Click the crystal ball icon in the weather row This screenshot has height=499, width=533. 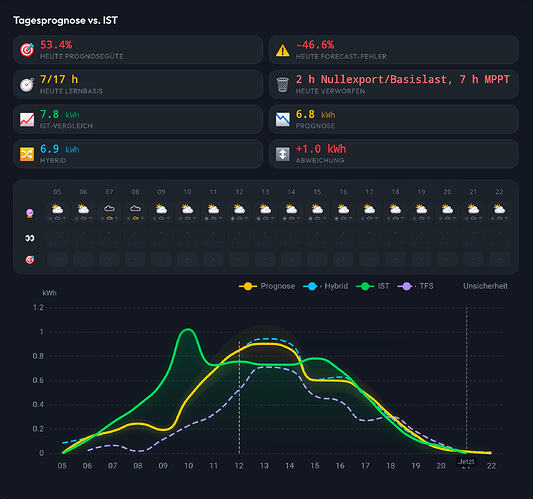point(30,213)
